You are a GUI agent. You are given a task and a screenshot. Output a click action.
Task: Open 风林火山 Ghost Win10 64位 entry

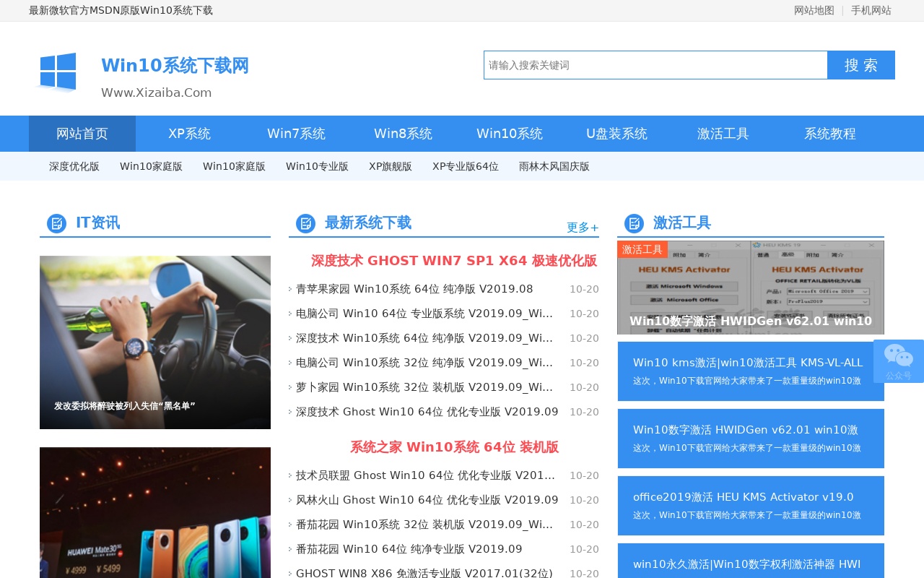(x=427, y=500)
